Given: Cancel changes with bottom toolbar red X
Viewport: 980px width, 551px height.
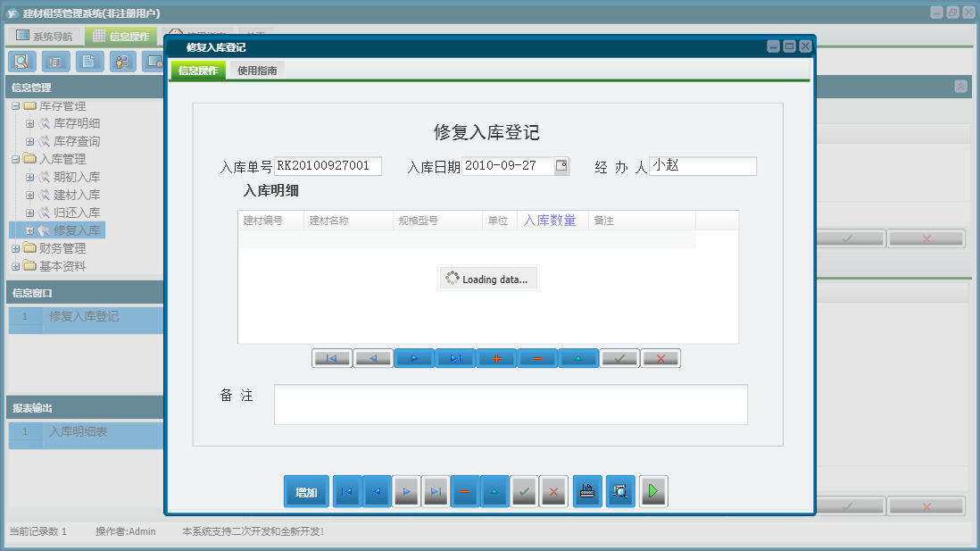Looking at the screenshot, I should tap(553, 491).
